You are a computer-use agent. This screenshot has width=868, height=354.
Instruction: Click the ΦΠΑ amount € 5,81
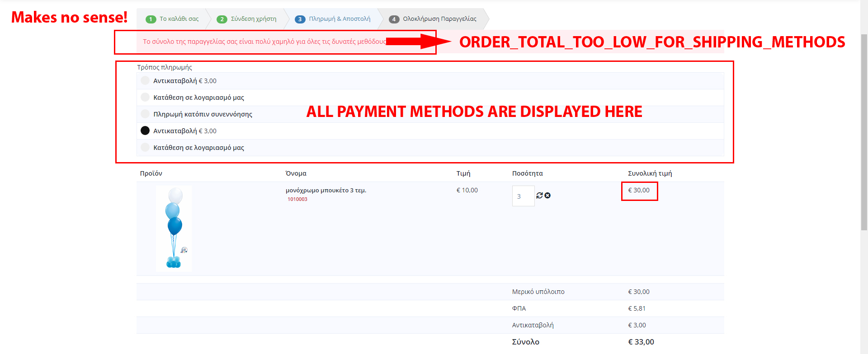[637, 308]
